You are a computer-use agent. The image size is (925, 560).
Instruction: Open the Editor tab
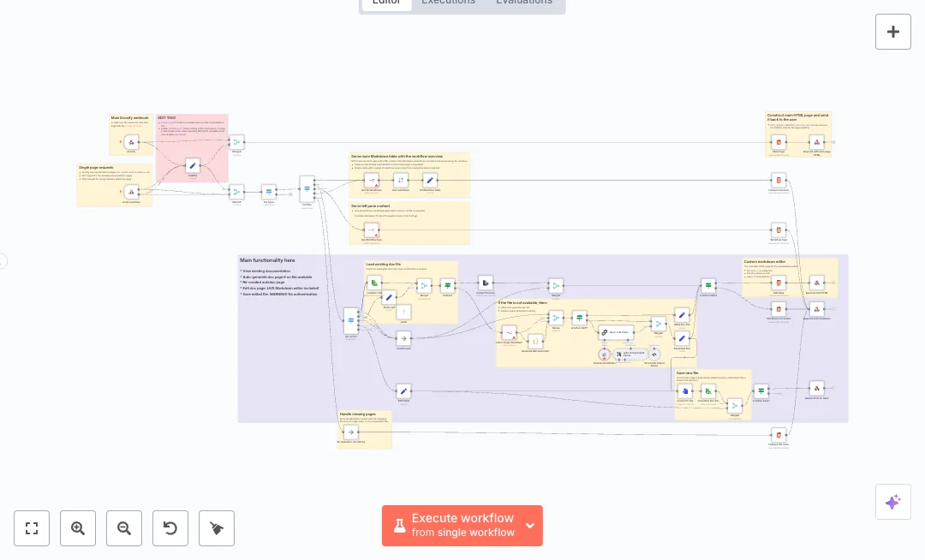click(386, 3)
